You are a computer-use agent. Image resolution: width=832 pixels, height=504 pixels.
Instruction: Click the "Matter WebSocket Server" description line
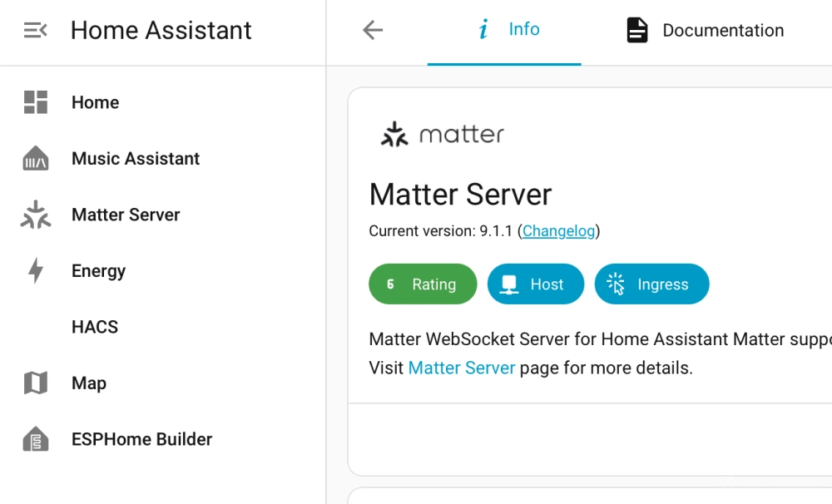[600, 339]
